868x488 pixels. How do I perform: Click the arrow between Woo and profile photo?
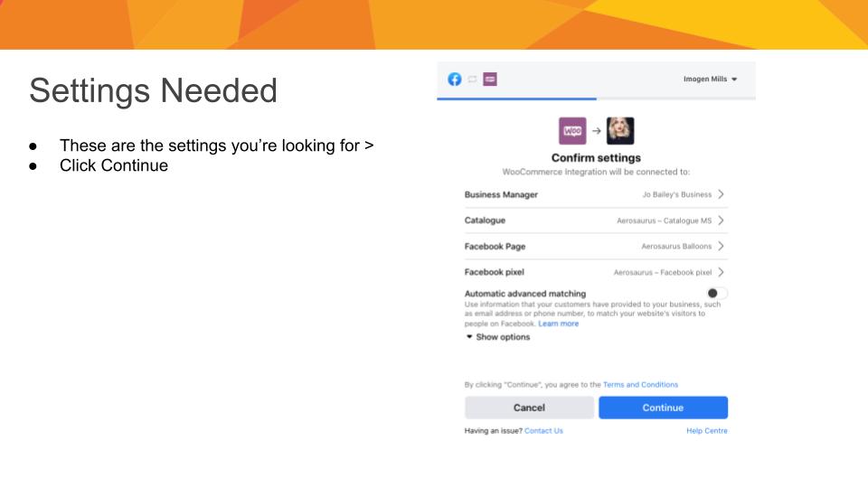pyautogui.click(x=596, y=131)
